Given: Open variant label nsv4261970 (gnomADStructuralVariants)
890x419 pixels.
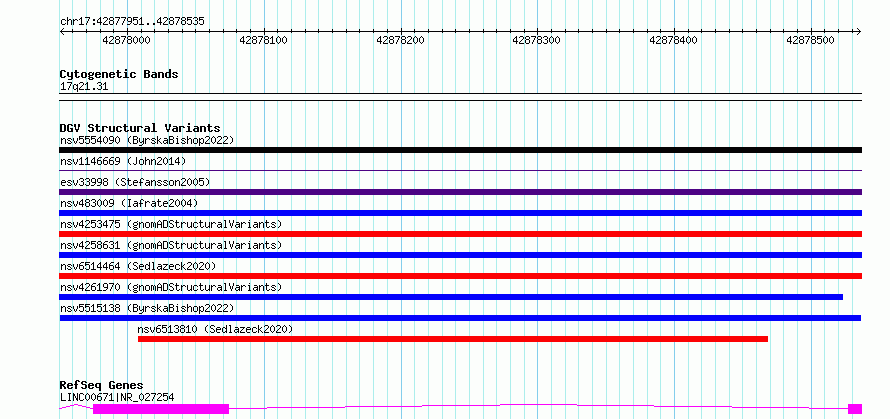Looking at the screenshot, I should point(171,287).
